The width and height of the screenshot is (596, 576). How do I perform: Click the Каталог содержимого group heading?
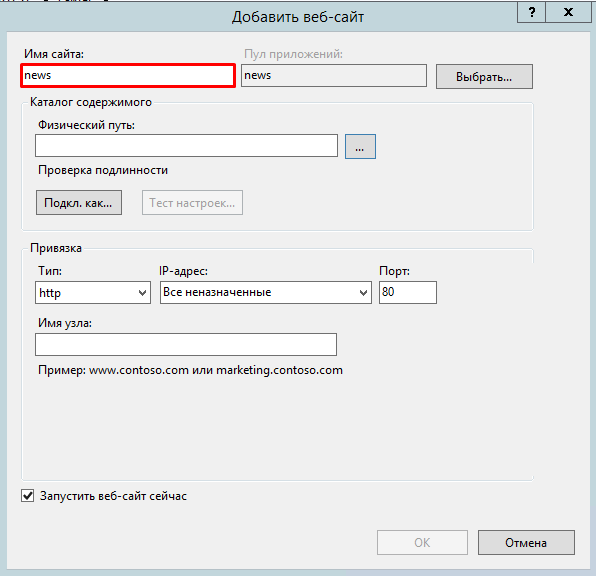(91, 102)
